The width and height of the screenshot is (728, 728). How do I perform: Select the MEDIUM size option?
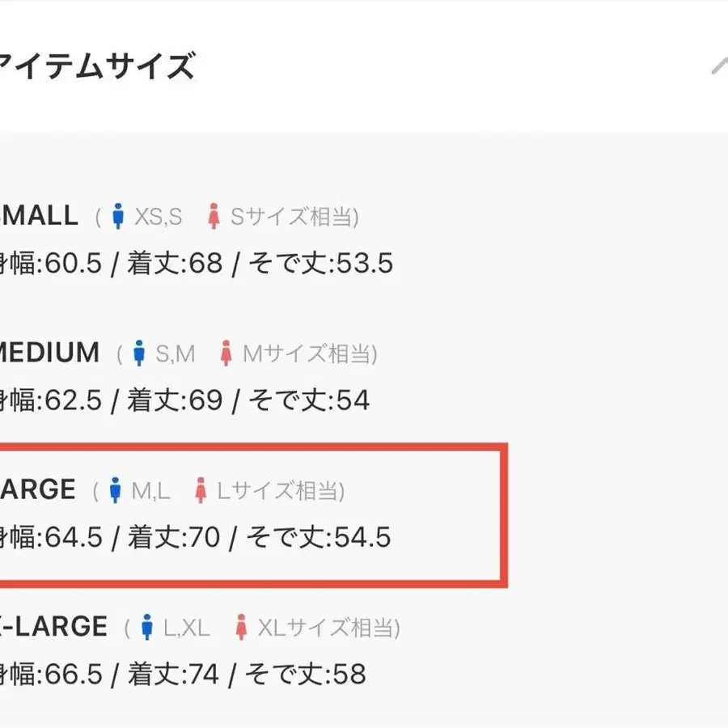coord(50,352)
